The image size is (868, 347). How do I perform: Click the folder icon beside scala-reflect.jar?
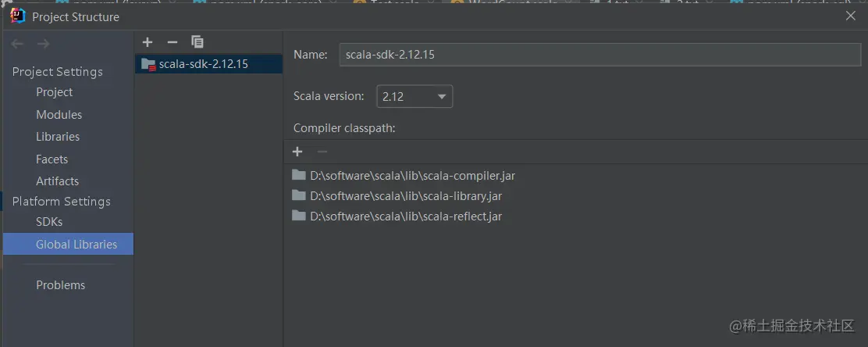click(x=299, y=215)
